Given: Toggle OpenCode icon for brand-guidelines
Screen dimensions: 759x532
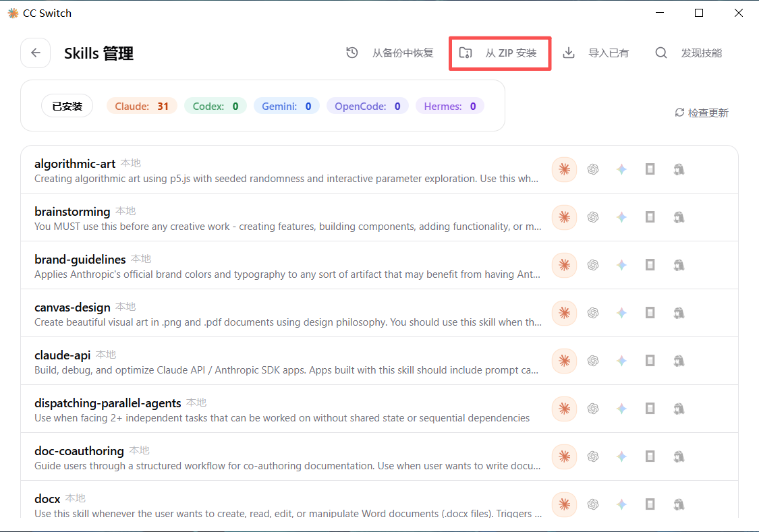Looking at the screenshot, I should [x=650, y=265].
